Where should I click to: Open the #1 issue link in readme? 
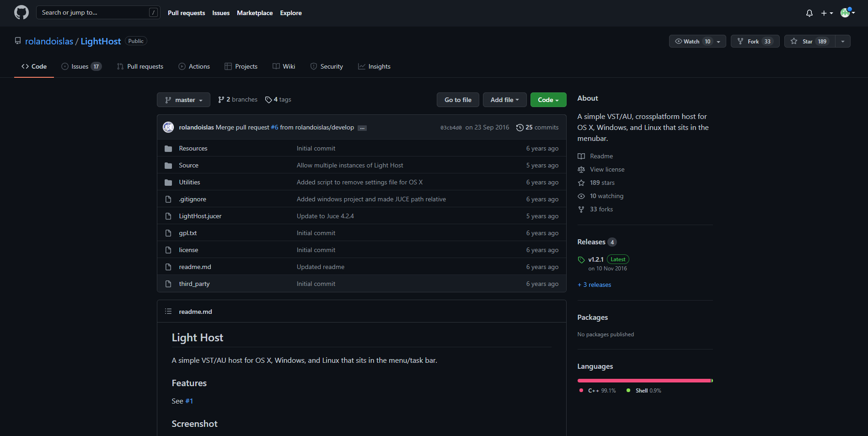pos(189,401)
